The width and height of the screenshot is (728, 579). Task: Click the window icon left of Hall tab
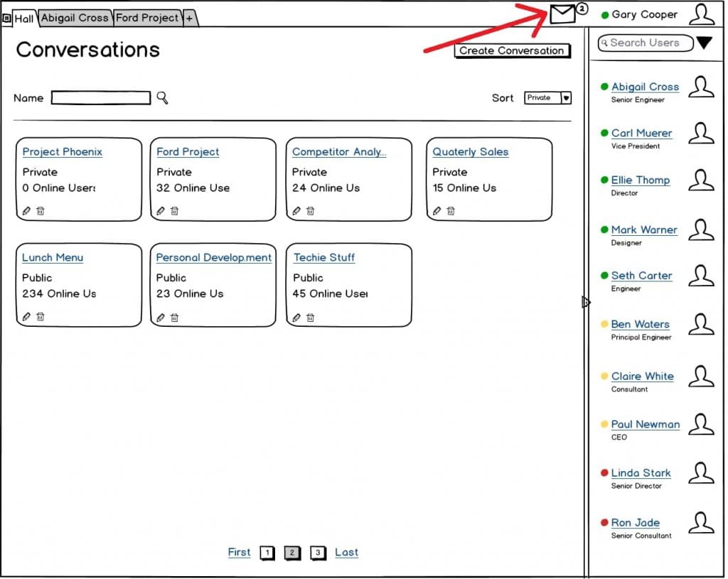(x=6, y=18)
